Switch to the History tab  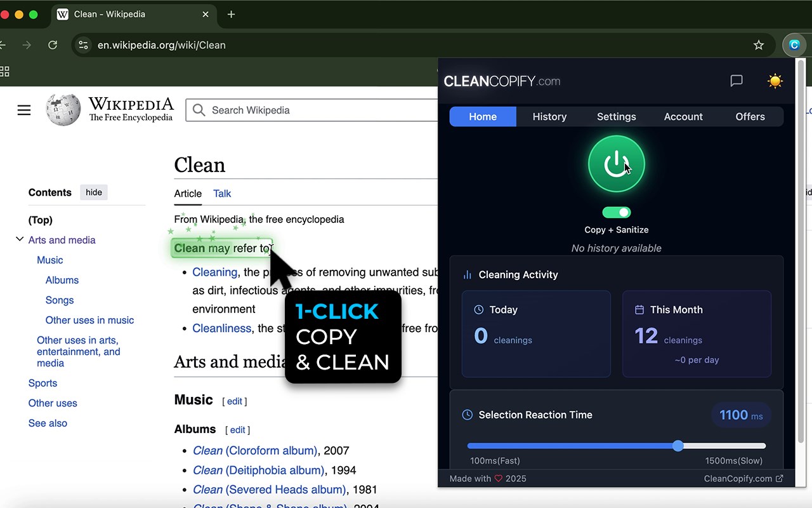[x=549, y=117]
